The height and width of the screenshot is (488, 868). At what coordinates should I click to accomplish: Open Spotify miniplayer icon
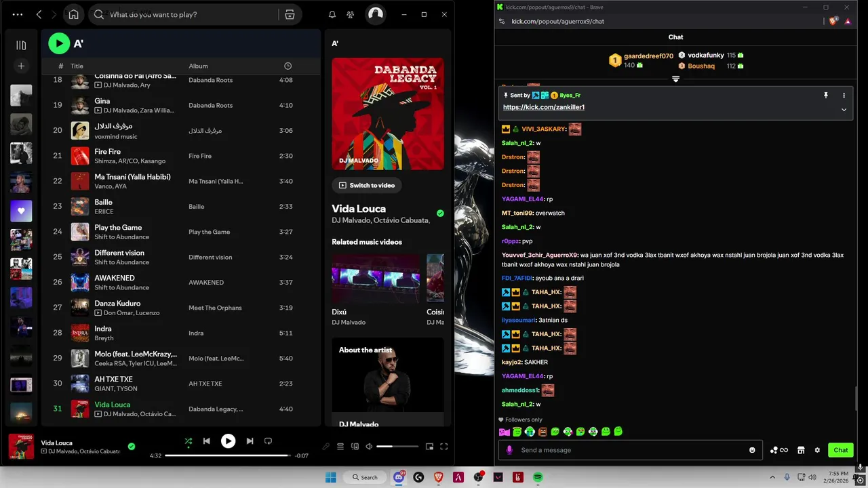coord(429,446)
